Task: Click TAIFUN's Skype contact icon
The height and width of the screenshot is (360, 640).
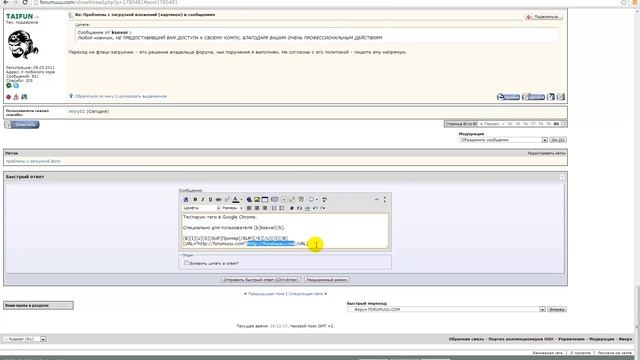Action: click(16, 86)
